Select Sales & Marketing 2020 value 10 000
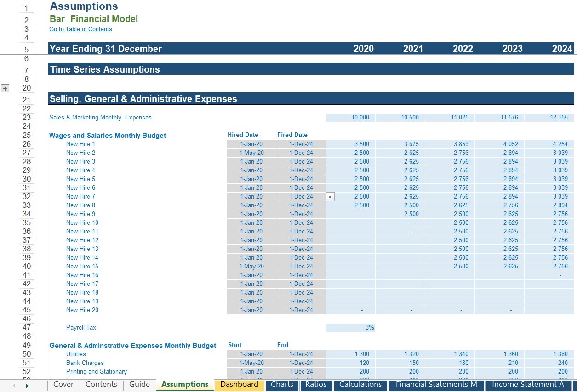 [350, 118]
